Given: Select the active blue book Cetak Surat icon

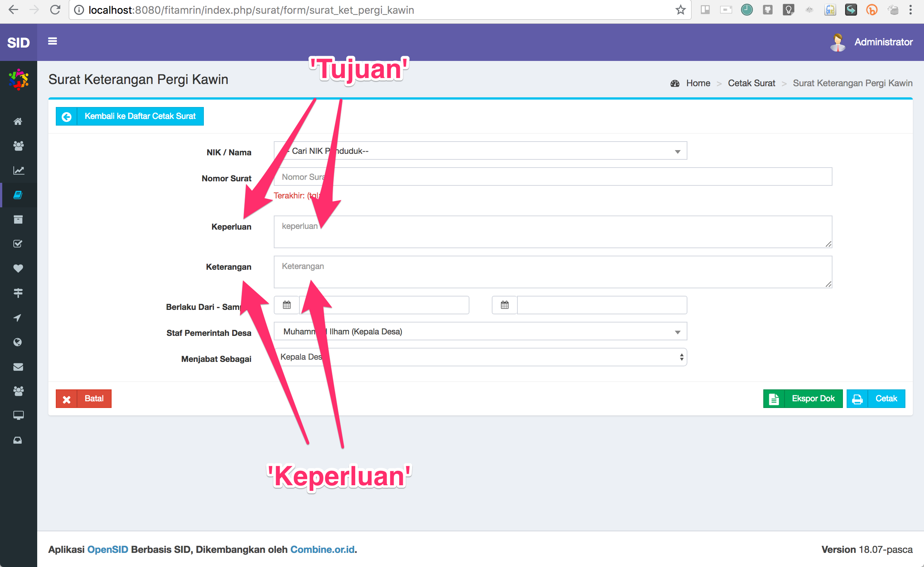Looking at the screenshot, I should [18, 195].
